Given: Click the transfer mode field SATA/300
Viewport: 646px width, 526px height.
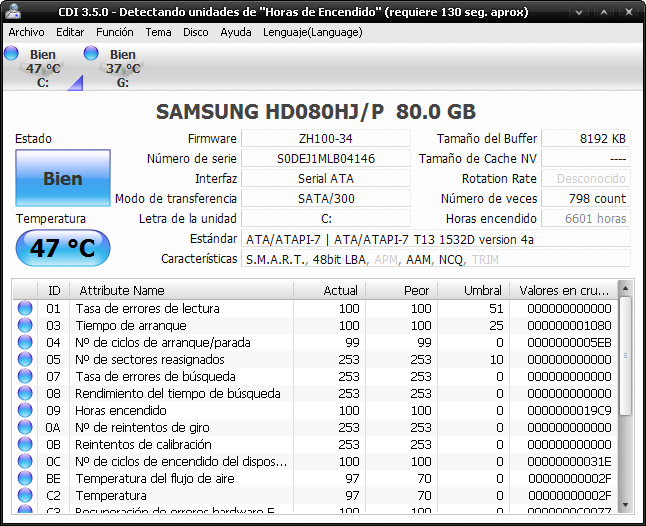Looking at the screenshot, I should 325,199.
